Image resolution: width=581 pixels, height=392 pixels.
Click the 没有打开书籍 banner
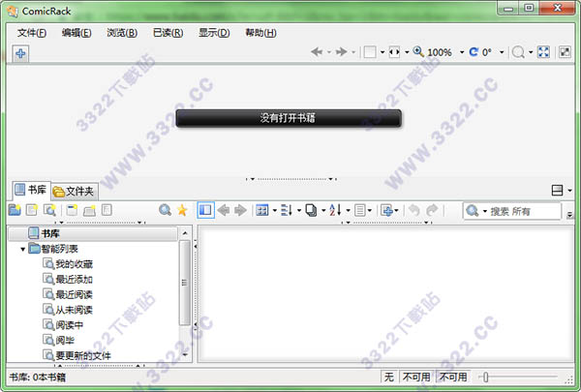click(x=289, y=118)
